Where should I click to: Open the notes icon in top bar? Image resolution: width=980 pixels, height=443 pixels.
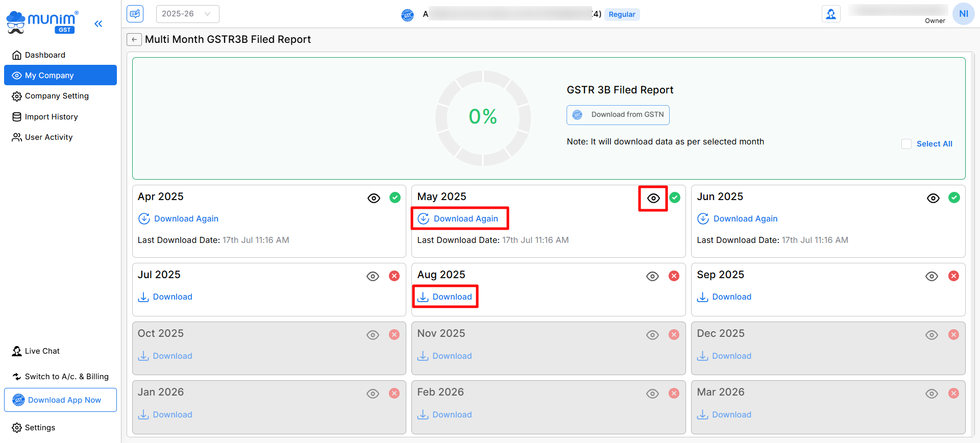tap(135, 14)
